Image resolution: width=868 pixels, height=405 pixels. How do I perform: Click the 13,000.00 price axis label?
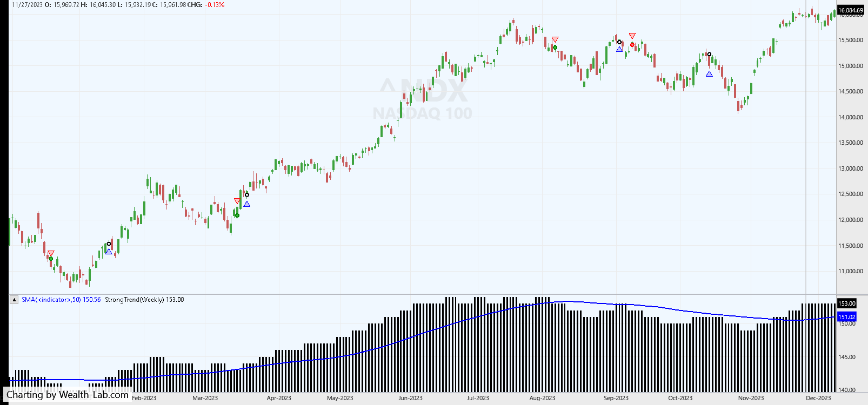pyautogui.click(x=851, y=168)
